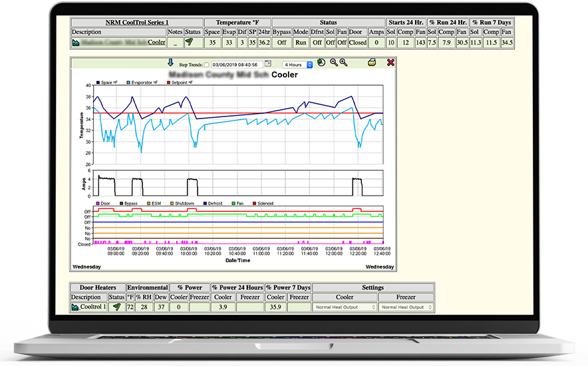This screenshot has width=588, height=366.
Task: Click trend graph icon beside Cooler description
Action: [76, 43]
